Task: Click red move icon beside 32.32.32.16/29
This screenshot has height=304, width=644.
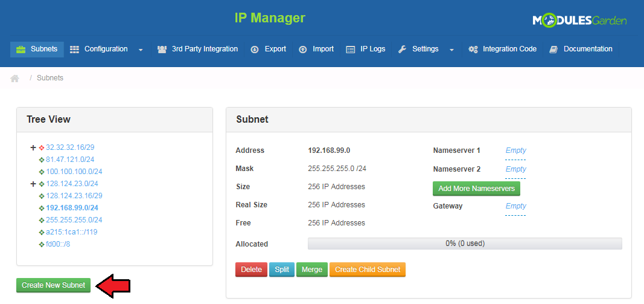Action: 42,147
